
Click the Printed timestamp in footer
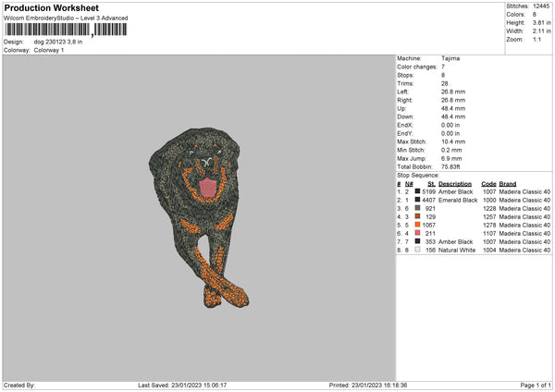[368, 386]
